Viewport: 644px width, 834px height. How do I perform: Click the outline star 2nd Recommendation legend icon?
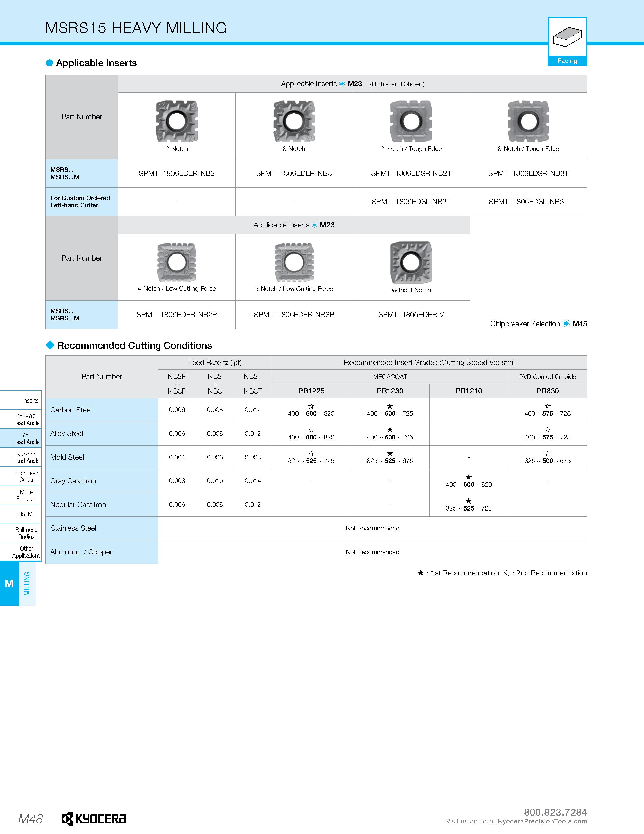(x=506, y=573)
